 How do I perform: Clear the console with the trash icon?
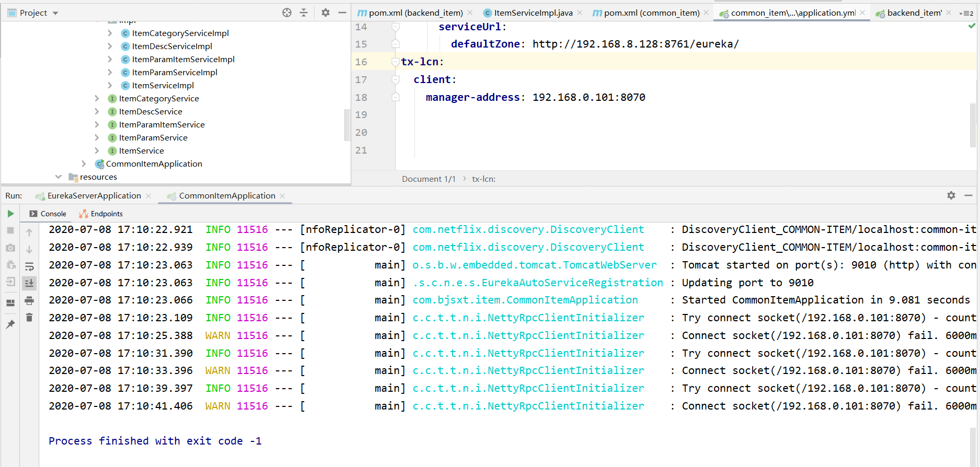click(29, 317)
